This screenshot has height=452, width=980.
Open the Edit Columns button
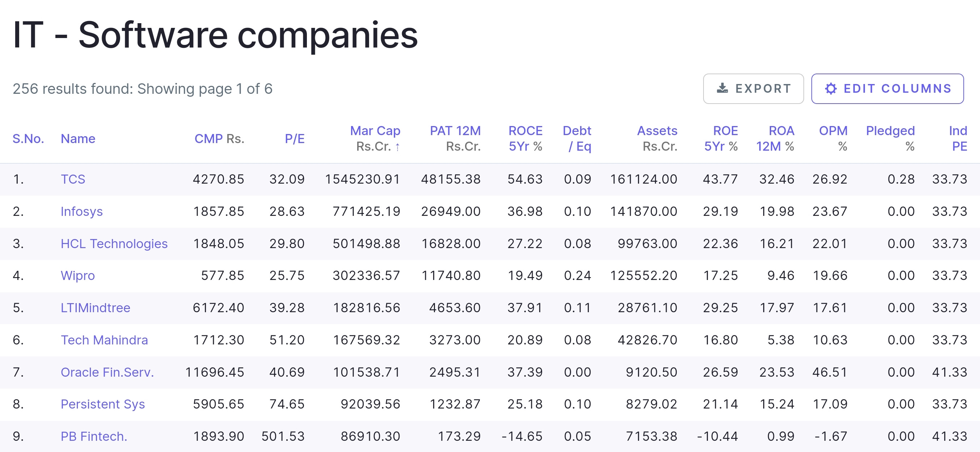coord(887,89)
